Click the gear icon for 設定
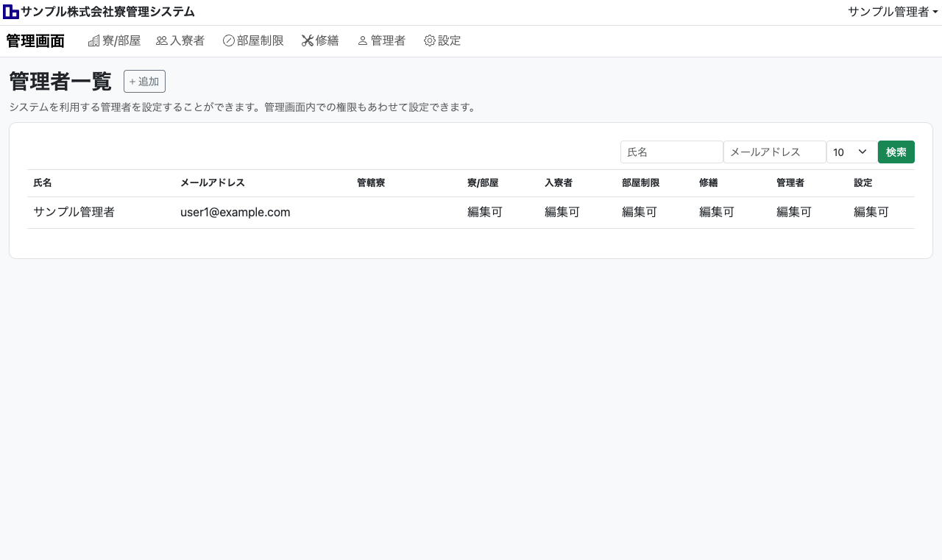 [430, 41]
